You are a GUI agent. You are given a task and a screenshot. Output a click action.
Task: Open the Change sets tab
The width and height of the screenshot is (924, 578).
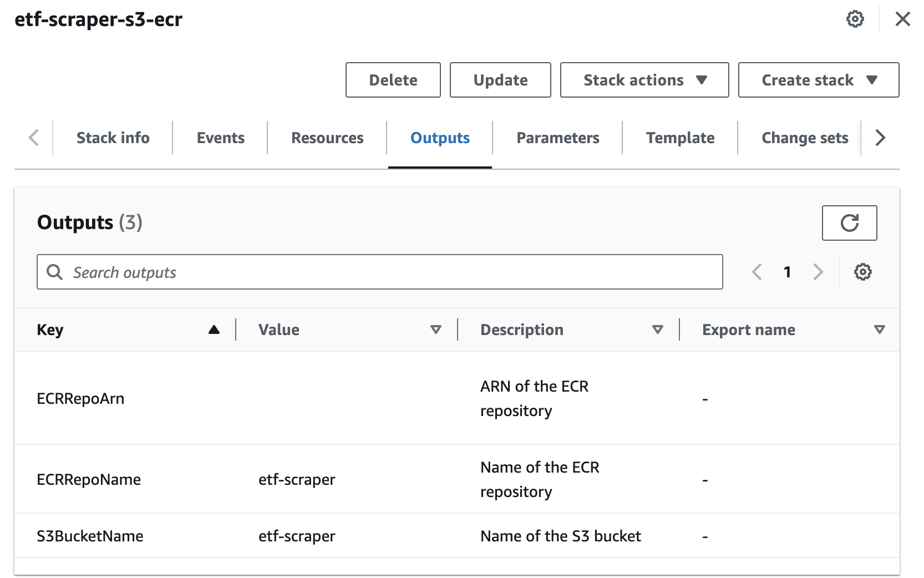click(805, 138)
